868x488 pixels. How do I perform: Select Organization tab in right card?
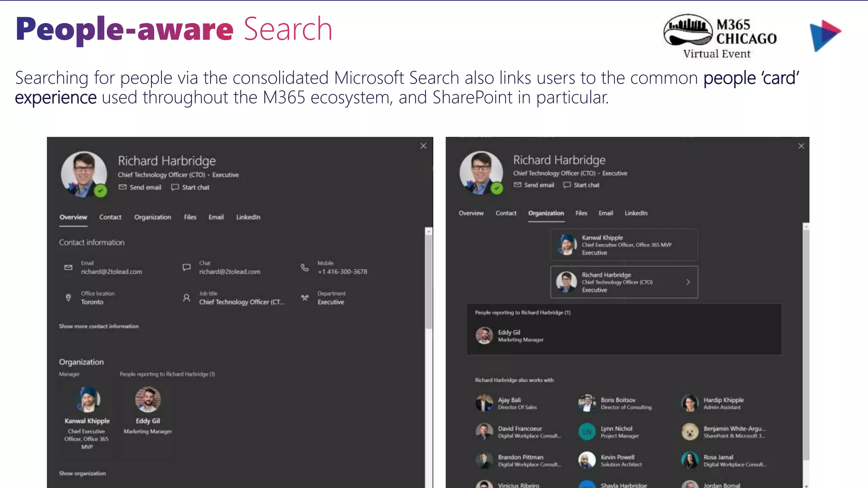(546, 213)
